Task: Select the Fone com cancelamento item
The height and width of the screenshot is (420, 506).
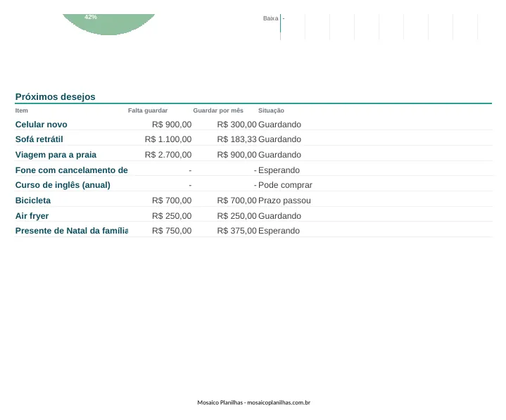Action: (x=71, y=170)
